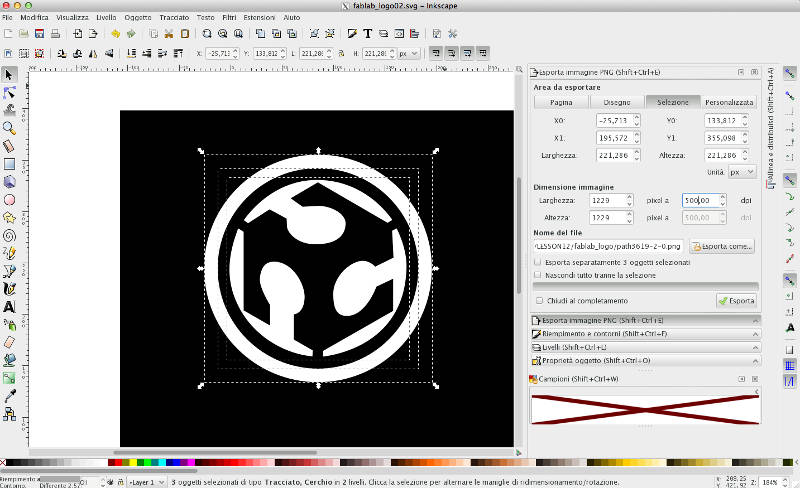
Task: Select the 3D box tool
Action: [9, 182]
